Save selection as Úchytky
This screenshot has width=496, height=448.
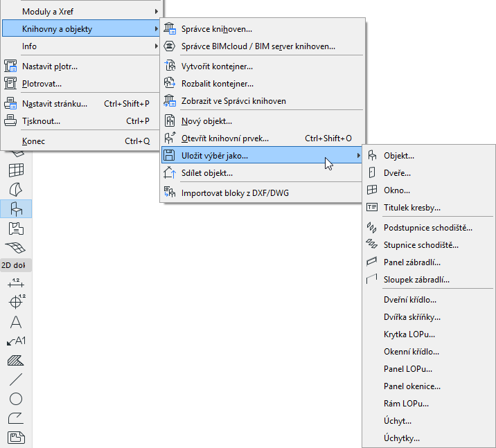[428, 438]
